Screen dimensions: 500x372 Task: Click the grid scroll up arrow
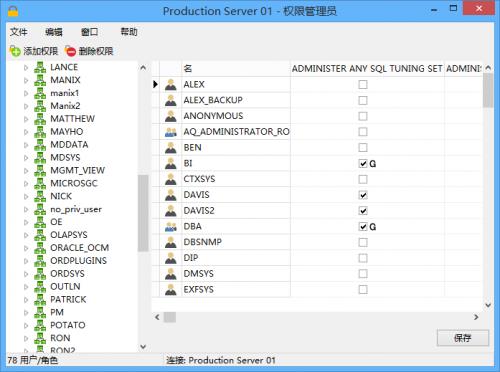[x=488, y=68]
